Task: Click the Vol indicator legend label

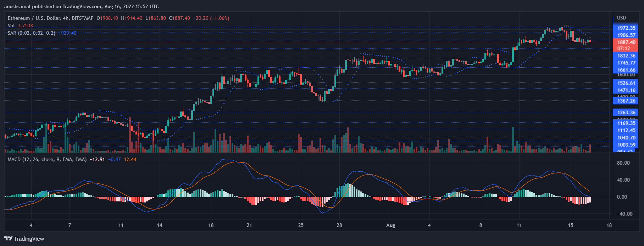Action: coord(11,25)
